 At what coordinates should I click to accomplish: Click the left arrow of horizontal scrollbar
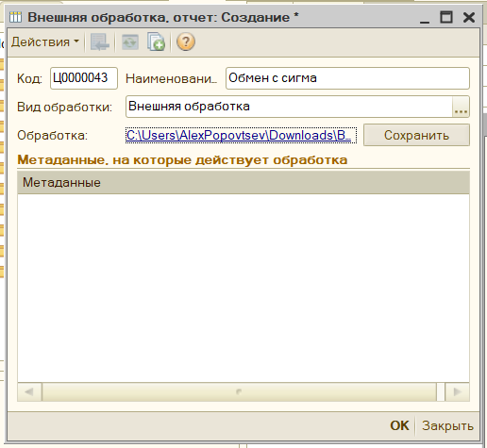[x=29, y=391]
